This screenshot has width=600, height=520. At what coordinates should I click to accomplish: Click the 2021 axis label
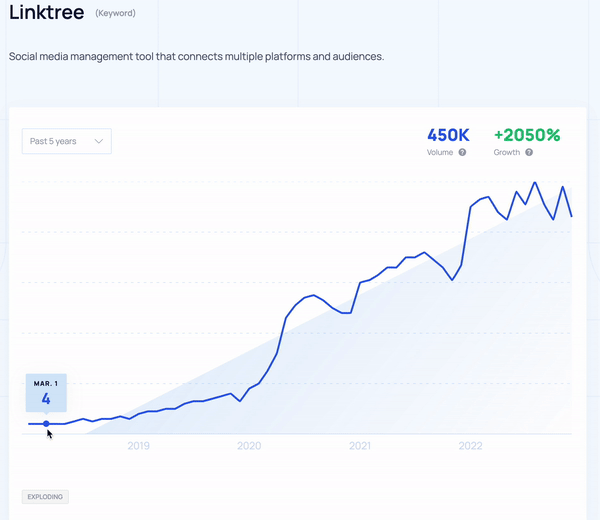(360, 446)
